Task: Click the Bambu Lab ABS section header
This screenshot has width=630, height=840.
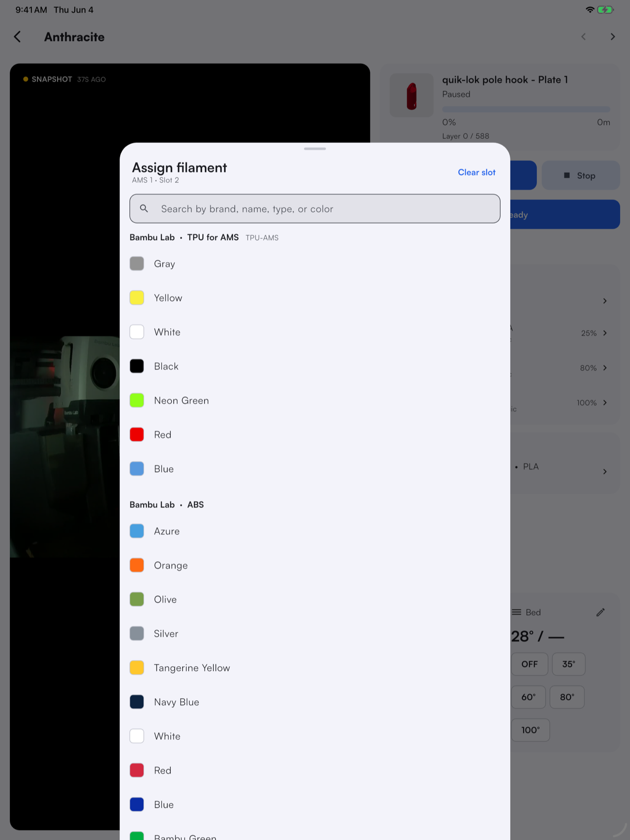Action: [167, 505]
